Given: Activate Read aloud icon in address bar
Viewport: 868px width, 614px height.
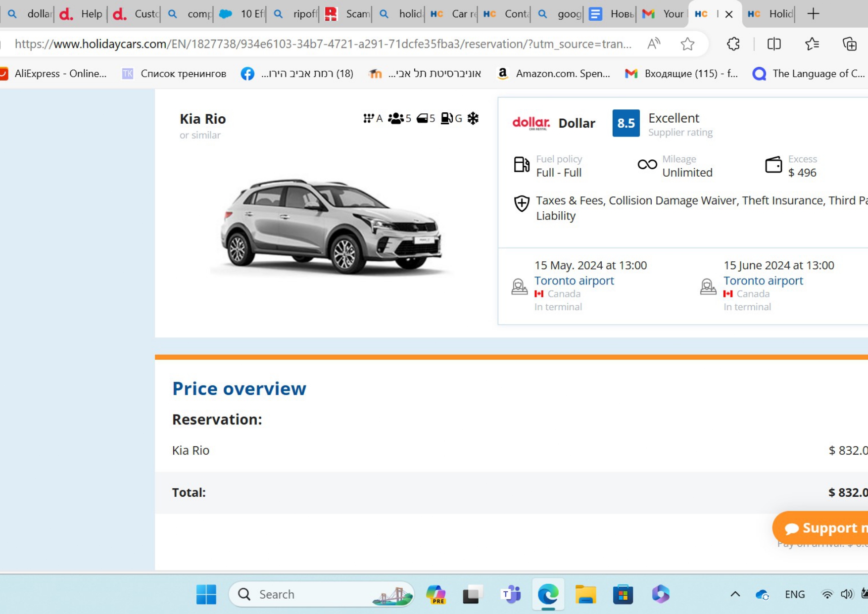Looking at the screenshot, I should (654, 44).
